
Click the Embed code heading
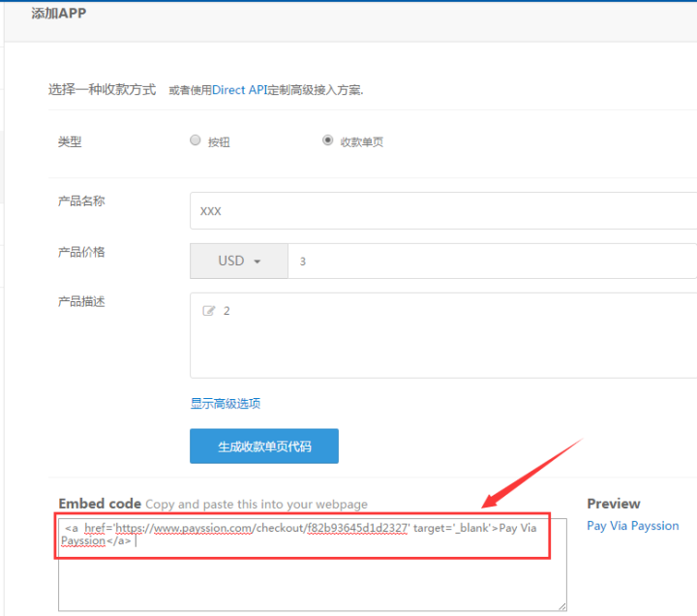(100, 504)
